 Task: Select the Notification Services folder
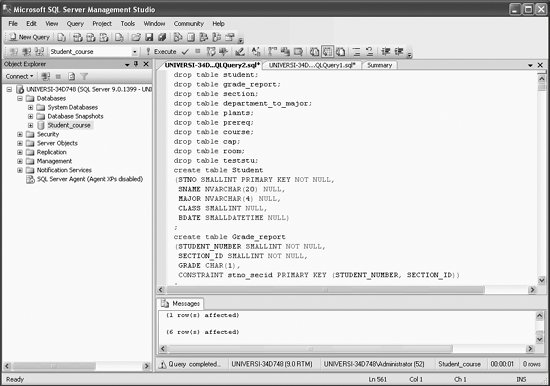coord(64,170)
